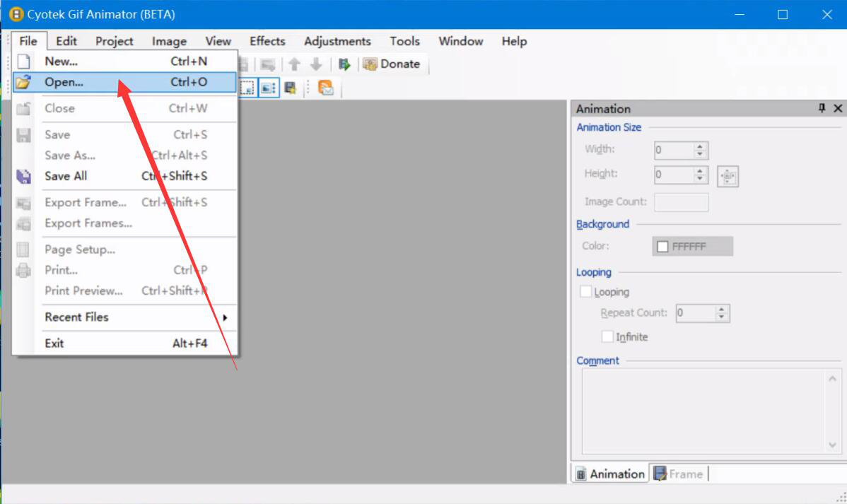This screenshot has width=847, height=504.
Task: Click inside the Comment text box
Action: coord(704,411)
